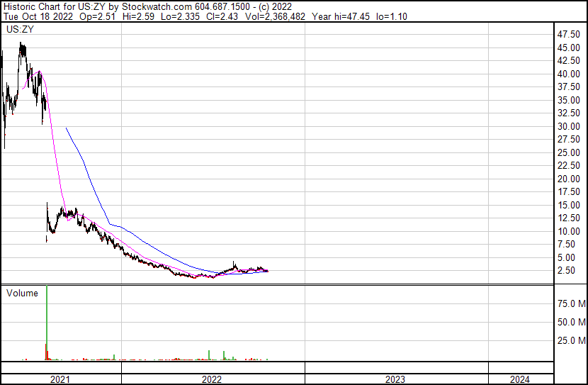Click the 25.0 M volume axis label
This screenshot has width=588, height=385.
tap(571, 340)
